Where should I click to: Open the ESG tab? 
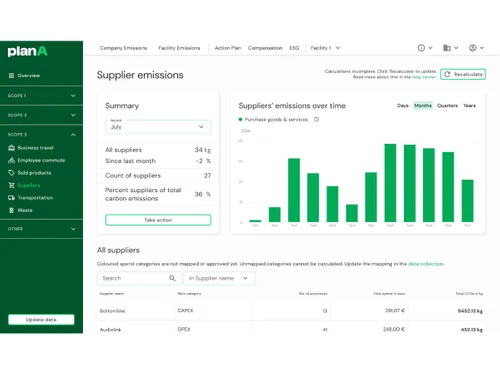[x=294, y=48]
